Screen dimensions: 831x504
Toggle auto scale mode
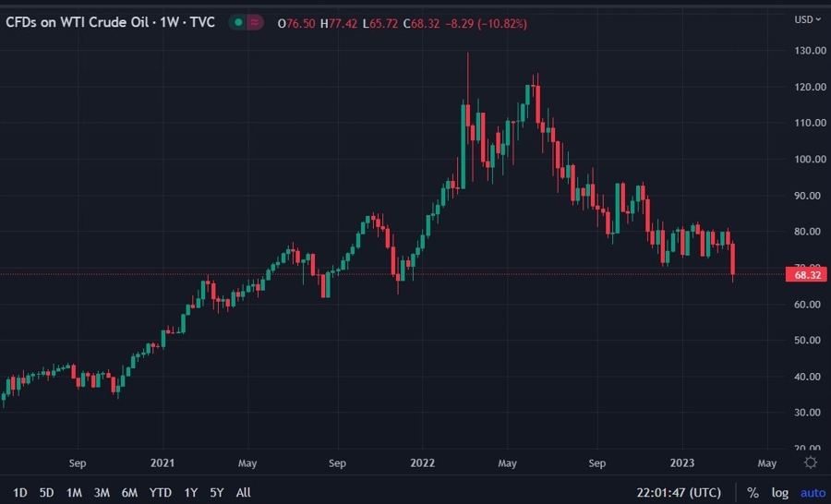click(x=813, y=493)
